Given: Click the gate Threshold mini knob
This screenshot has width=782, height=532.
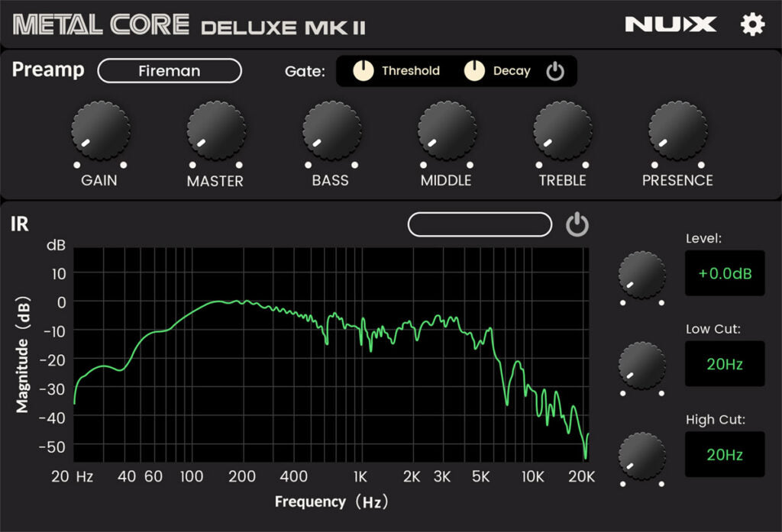Looking at the screenshot, I should (x=363, y=70).
